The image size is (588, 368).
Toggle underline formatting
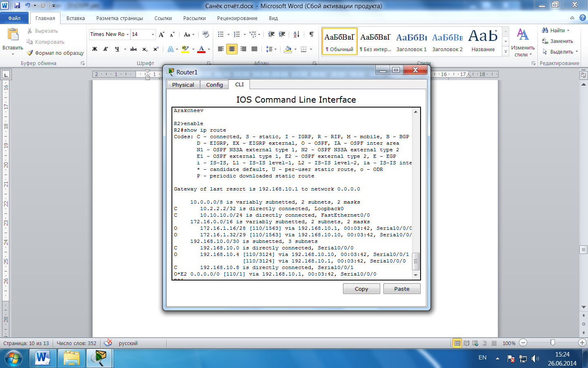(117, 49)
